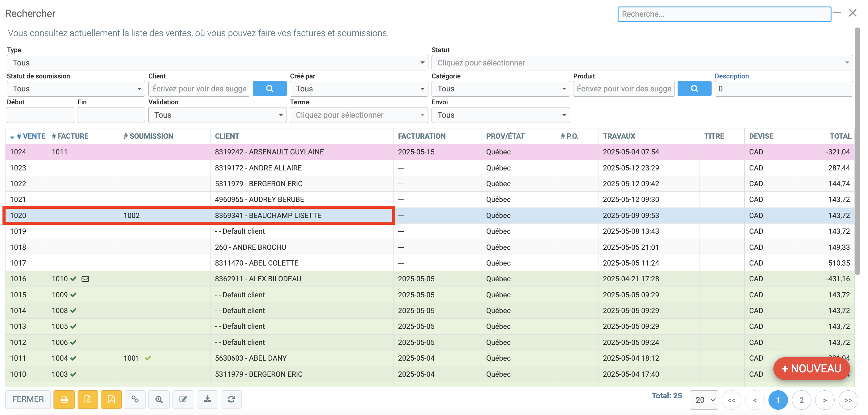868x415 pixels.
Task: Click the pencil edit icon button
Action: [183, 400]
